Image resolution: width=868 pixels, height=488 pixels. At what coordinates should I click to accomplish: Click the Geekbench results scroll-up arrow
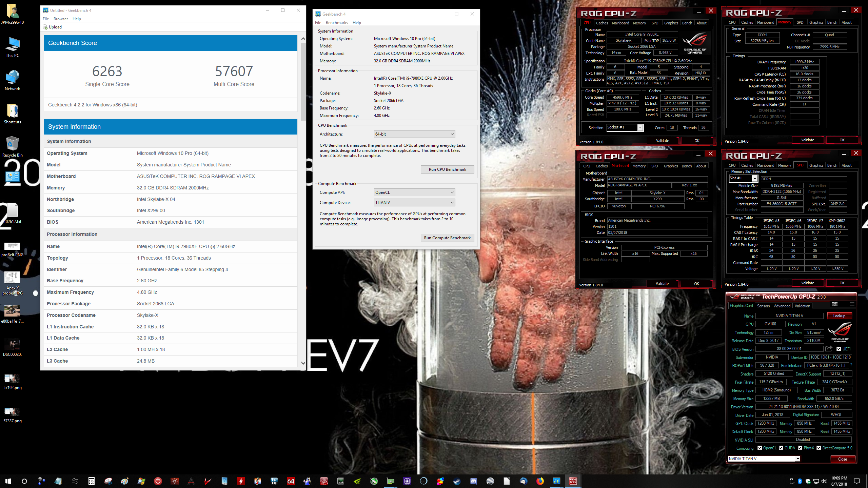coord(303,39)
